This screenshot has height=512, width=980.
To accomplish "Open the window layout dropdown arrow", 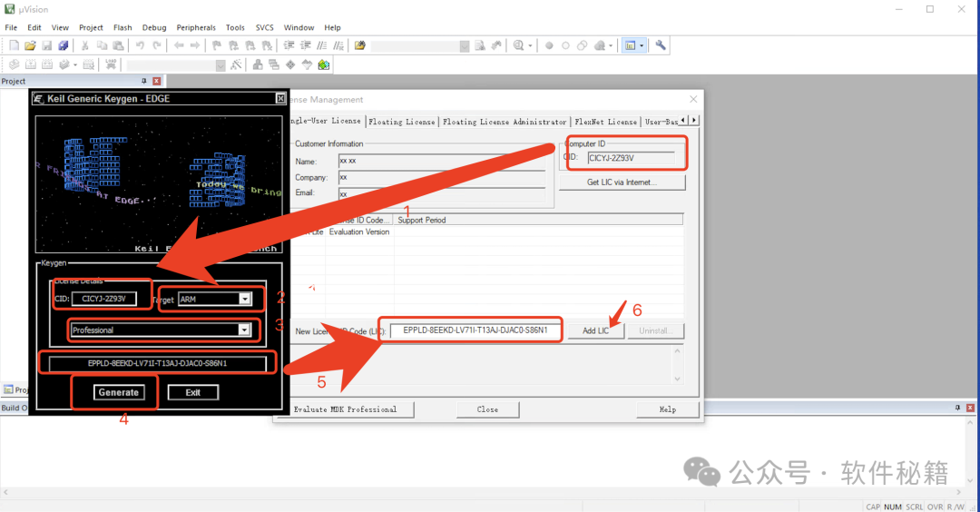I will pos(642,45).
